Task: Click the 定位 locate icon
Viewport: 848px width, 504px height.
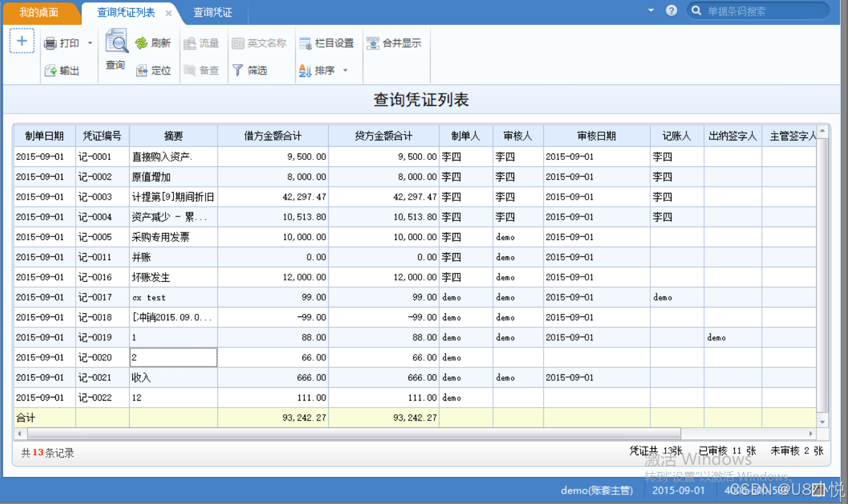Action: point(142,70)
